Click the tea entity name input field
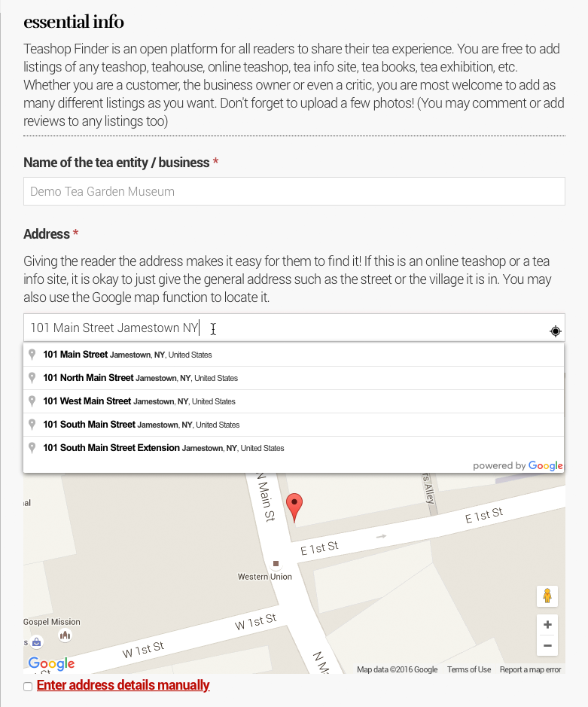Viewport: 588px width, 707px height. (294, 191)
